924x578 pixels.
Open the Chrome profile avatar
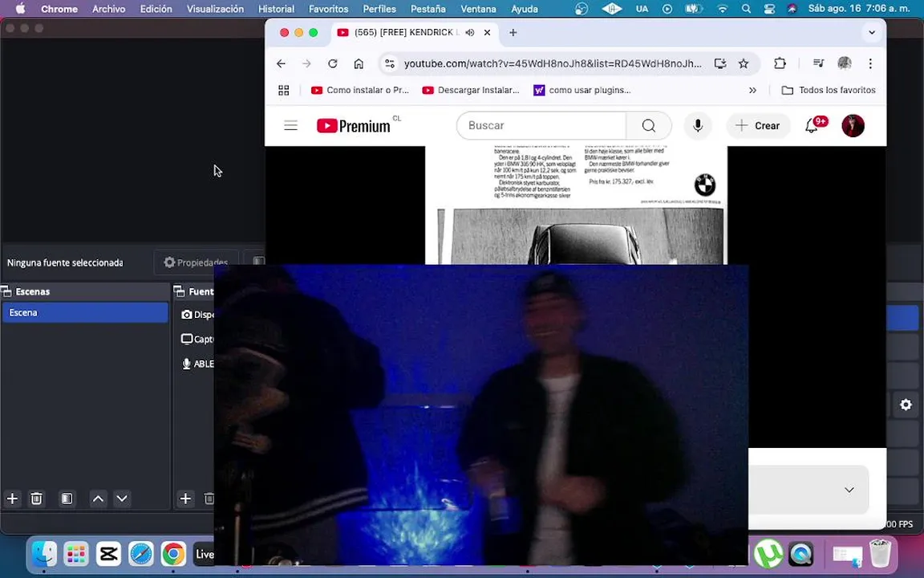[x=845, y=63]
